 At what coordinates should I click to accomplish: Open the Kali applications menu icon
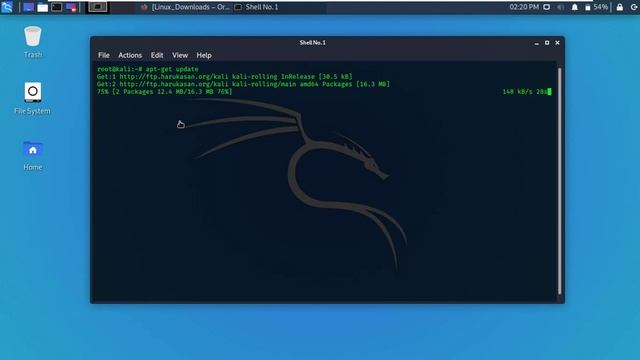click(x=7, y=7)
